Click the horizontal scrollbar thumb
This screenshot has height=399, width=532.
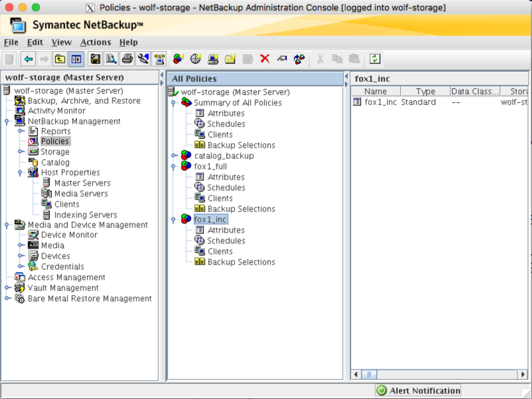click(369, 374)
